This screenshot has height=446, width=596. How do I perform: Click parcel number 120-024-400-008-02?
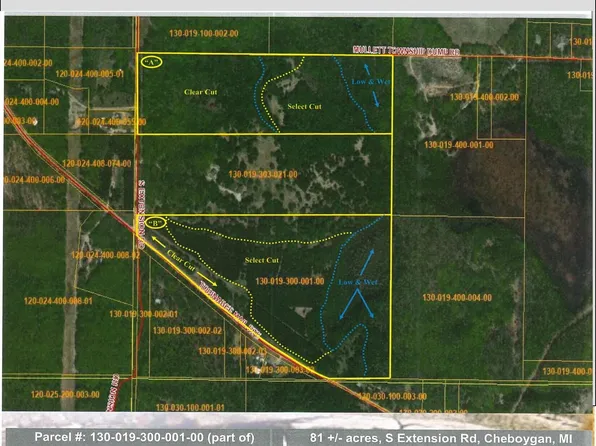(105, 255)
